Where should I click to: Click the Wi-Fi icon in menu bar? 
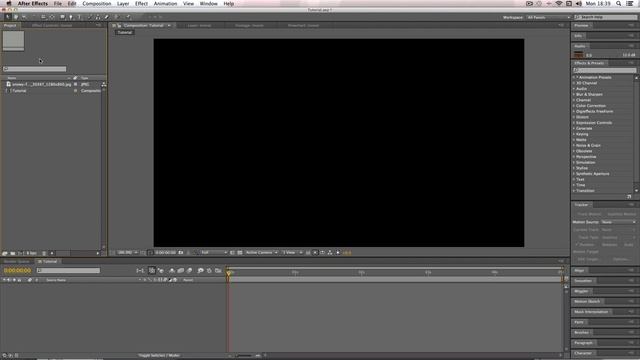pos(559,3)
